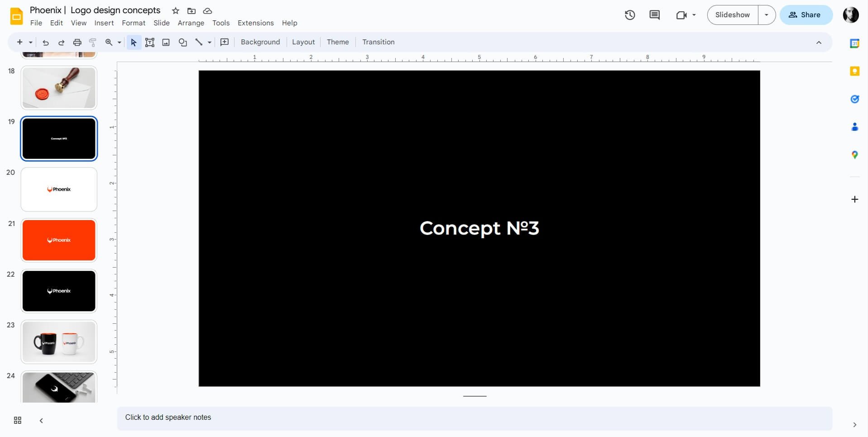
Task: Click the add comment toolbar icon
Action: (x=224, y=42)
